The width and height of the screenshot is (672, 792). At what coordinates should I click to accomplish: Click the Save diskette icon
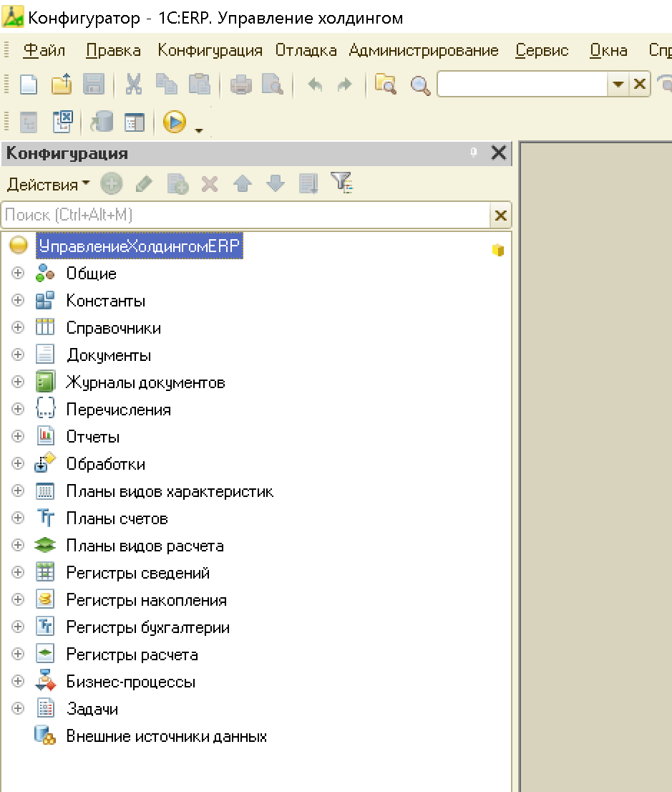(94, 84)
